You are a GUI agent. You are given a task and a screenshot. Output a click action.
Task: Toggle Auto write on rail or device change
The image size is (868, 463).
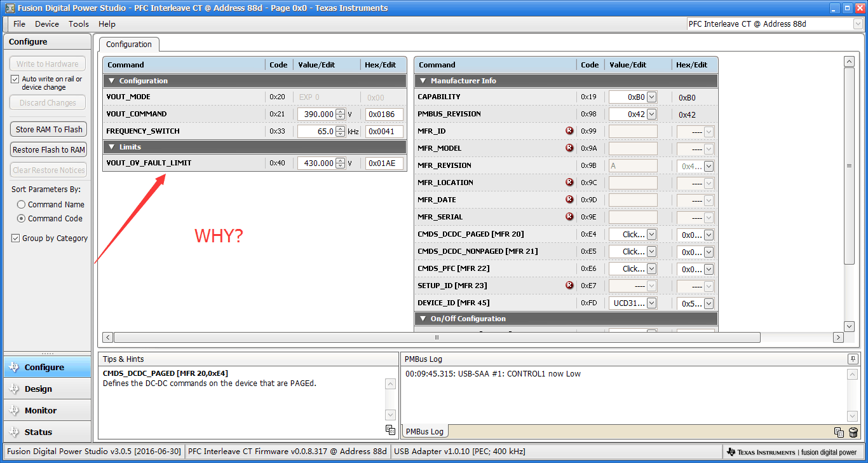pyautogui.click(x=15, y=79)
